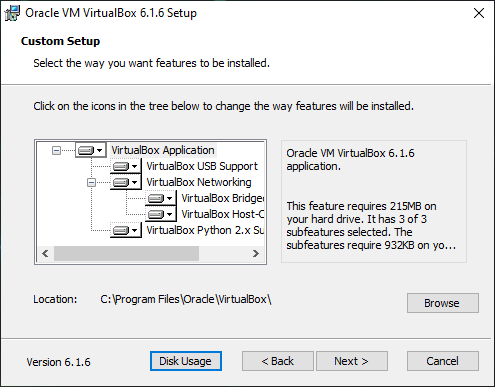
Task: Click the VirtualBox Python 2.x drive icon
Action: [121, 230]
